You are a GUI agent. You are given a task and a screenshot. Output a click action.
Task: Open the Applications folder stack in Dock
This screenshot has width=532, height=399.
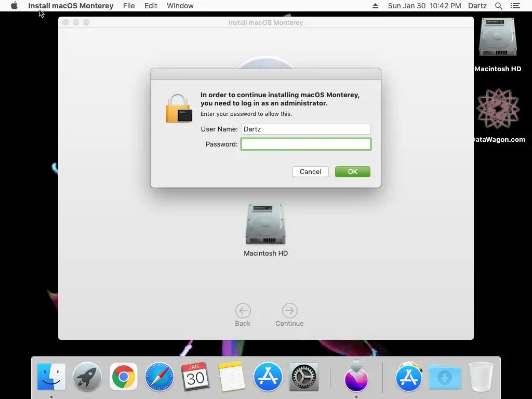408,376
